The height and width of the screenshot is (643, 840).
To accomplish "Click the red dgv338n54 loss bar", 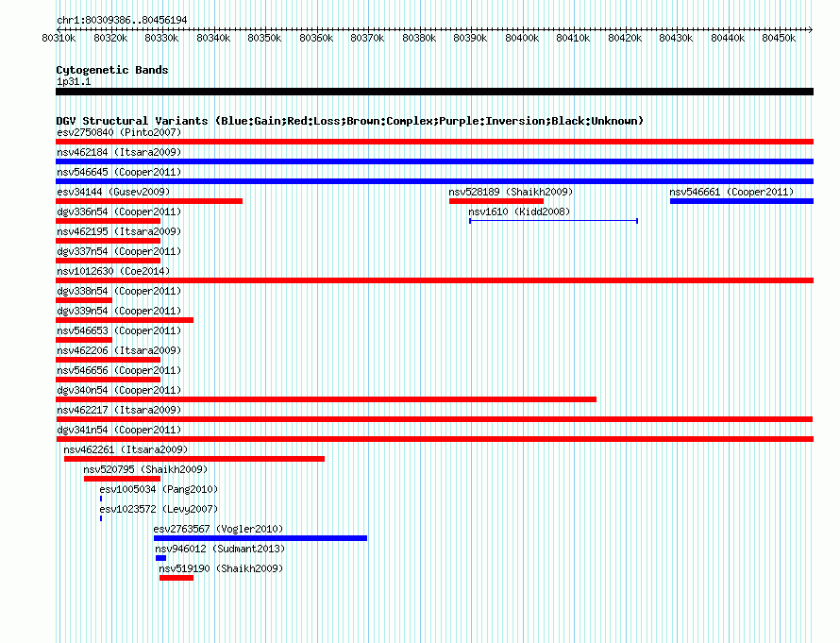I will [x=84, y=300].
